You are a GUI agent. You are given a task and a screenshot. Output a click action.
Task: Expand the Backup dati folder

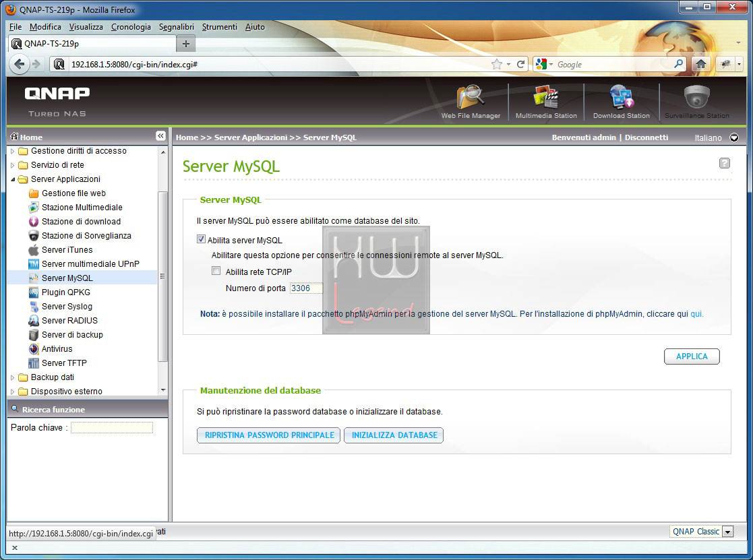pyautogui.click(x=13, y=377)
